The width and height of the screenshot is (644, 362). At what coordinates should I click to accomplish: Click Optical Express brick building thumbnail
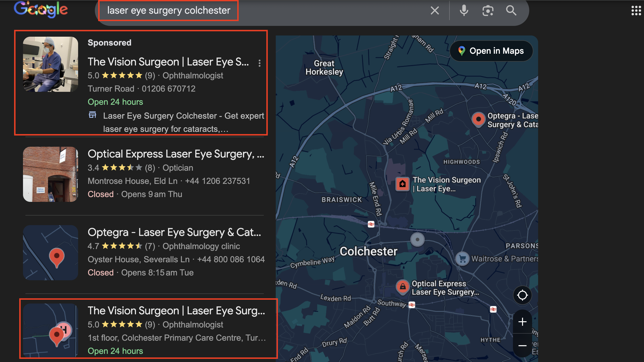tap(51, 174)
